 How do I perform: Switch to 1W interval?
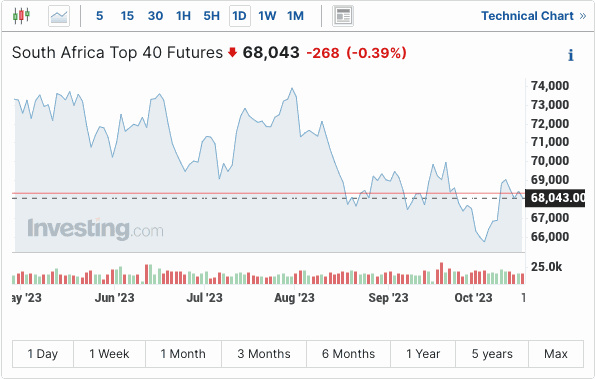point(267,16)
